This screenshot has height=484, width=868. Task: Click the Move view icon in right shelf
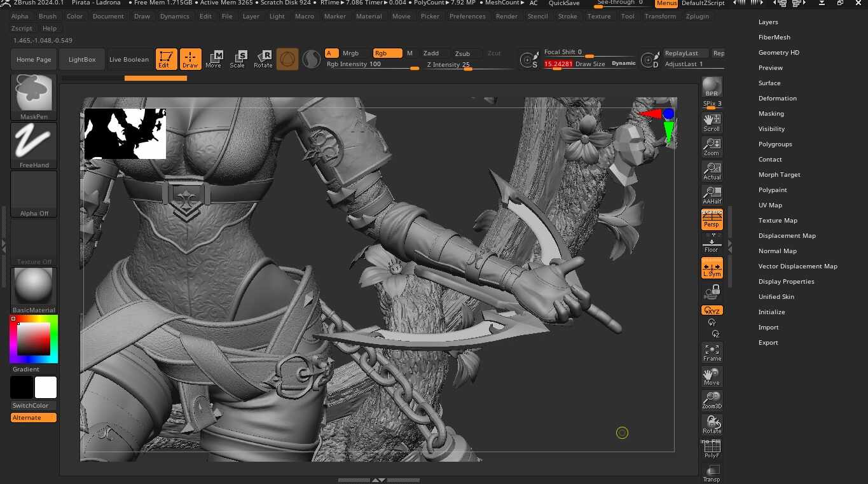click(x=712, y=377)
